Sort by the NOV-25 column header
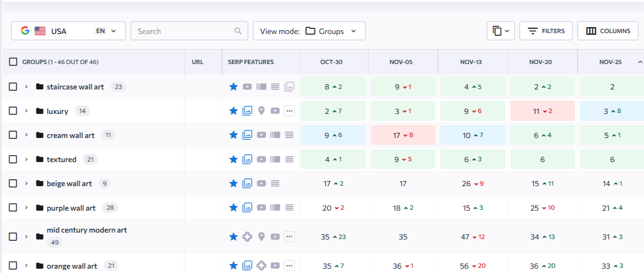The image size is (644, 273). 610,62
